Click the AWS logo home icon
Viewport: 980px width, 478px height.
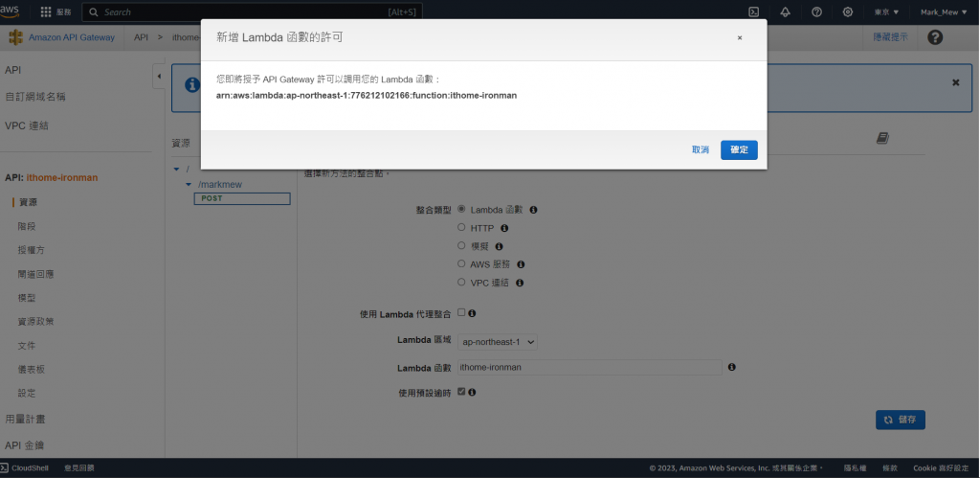10,11
